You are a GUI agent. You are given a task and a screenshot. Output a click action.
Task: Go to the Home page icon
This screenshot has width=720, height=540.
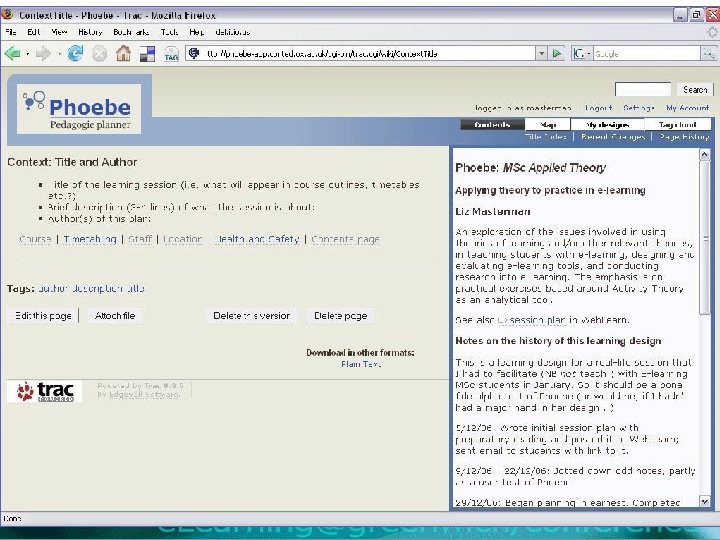(x=123, y=54)
